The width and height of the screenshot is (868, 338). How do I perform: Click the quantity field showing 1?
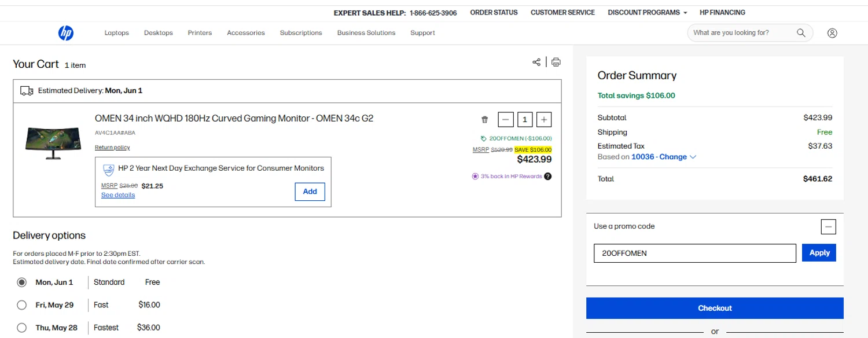coord(525,120)
